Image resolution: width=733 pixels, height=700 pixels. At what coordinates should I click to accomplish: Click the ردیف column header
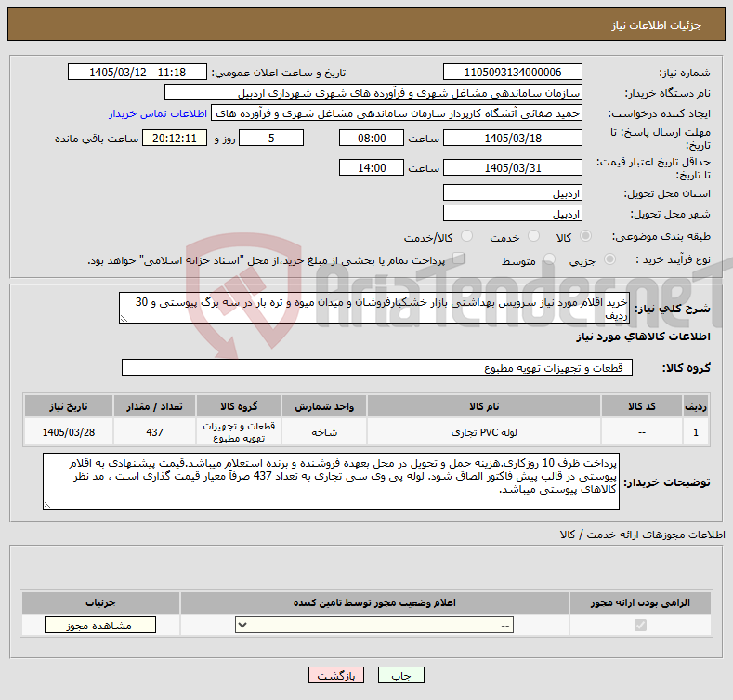[696, 406]
